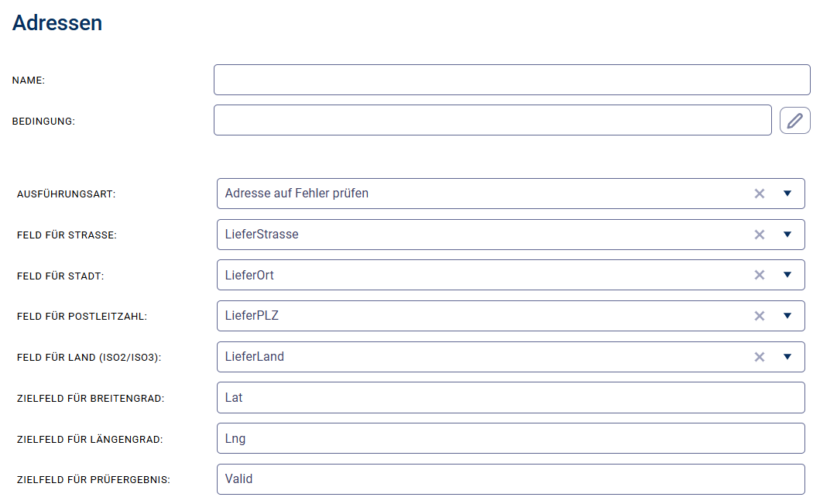Clear the LieferPLZ selection with X
This screenshot has width=813, height=504.
760,316
